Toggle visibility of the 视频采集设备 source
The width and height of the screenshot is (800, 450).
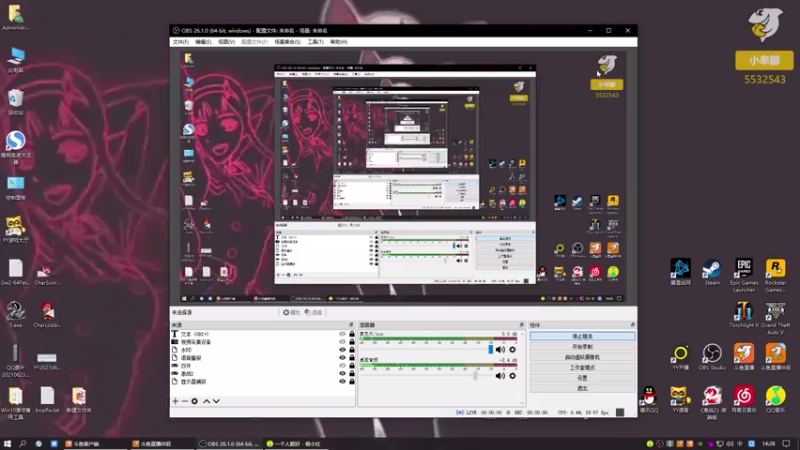pyautogui.click(x=342, y=342)
